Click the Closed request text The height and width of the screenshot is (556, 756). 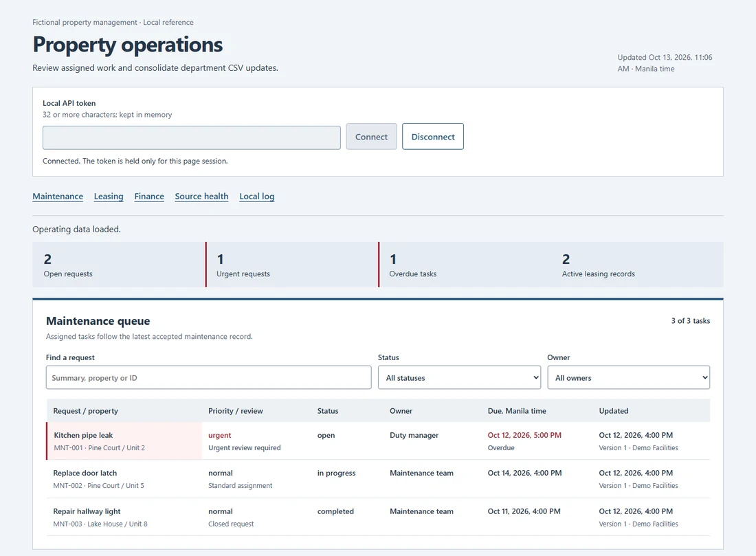231,524
